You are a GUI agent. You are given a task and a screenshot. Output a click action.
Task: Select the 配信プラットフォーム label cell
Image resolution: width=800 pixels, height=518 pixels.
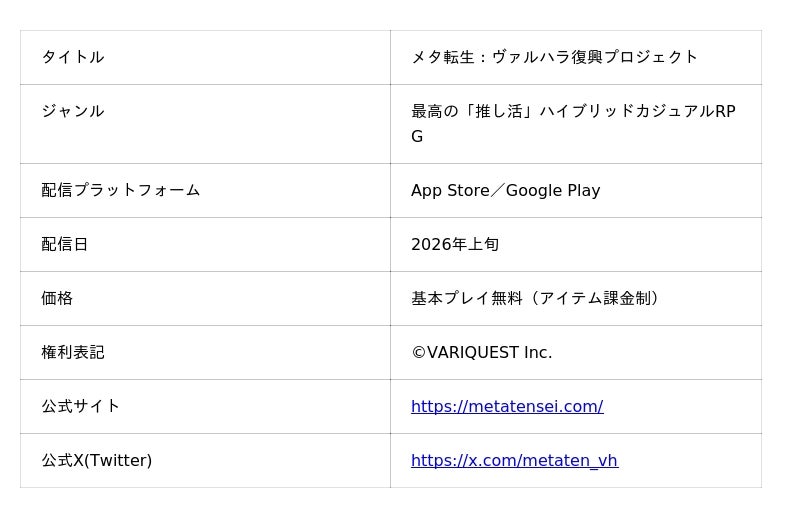(121, 190)
